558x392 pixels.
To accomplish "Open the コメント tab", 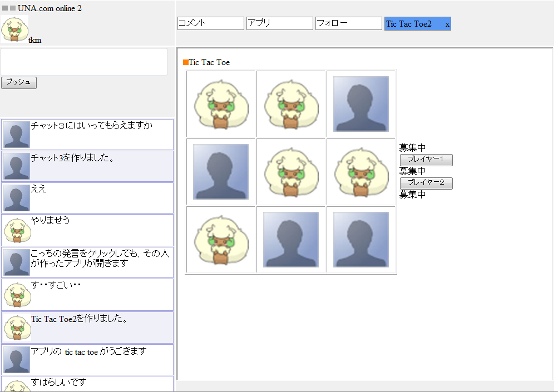I will [x=211, y=23].
